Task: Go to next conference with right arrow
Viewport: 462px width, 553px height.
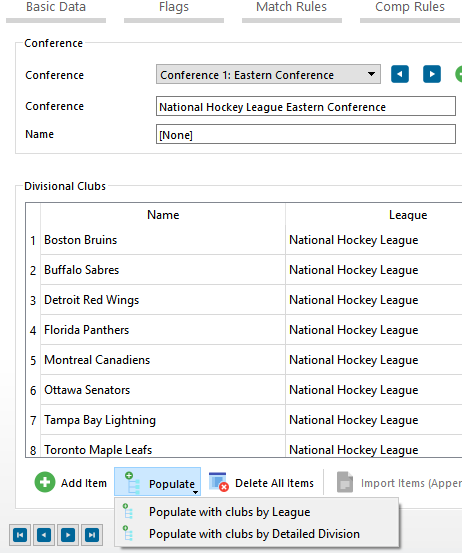Action: click(432, 74)
